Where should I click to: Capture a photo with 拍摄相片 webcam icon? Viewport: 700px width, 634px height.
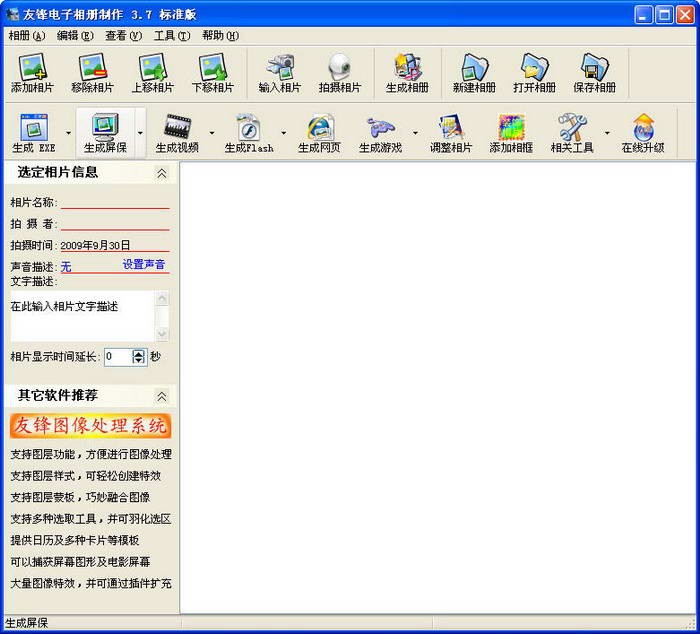(x=340, y=74)
